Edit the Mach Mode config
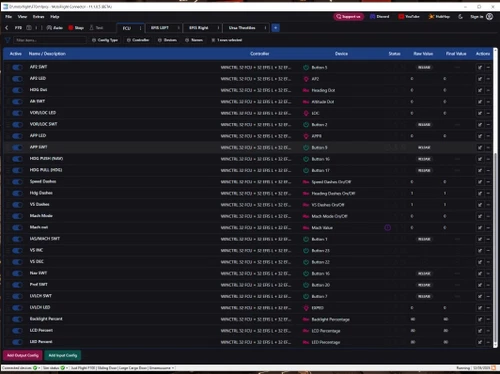This screenshot has height=374, width=500. click(480, 216)
